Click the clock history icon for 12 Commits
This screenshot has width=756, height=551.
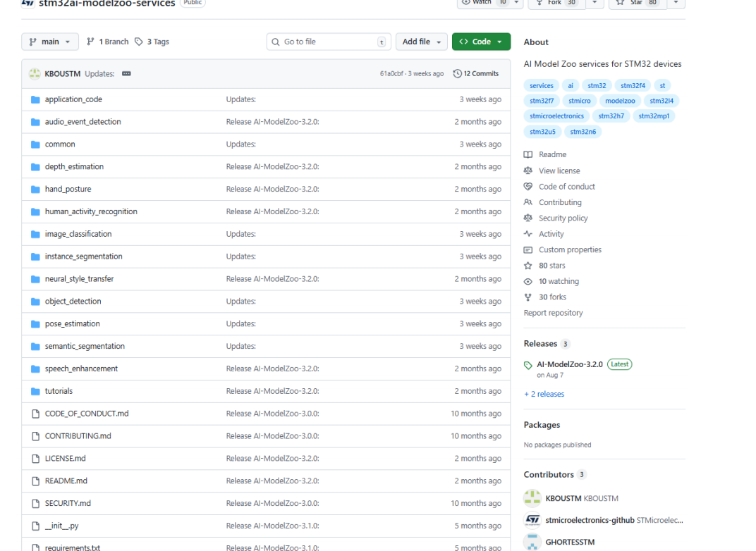(x=457, y=74)
